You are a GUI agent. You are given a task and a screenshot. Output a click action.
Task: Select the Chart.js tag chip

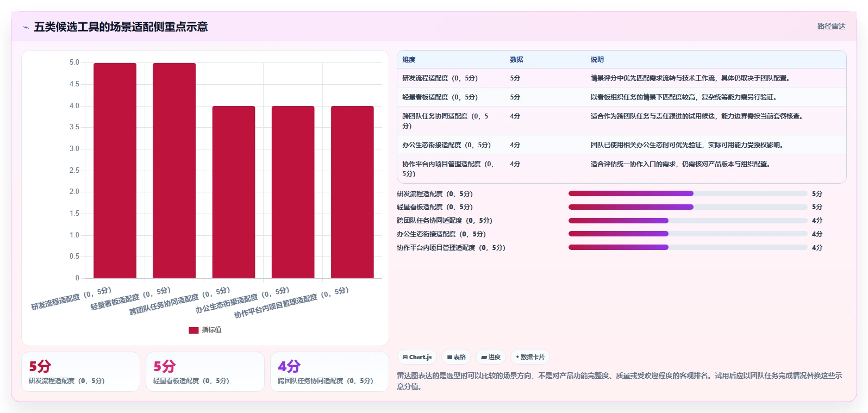417,357
